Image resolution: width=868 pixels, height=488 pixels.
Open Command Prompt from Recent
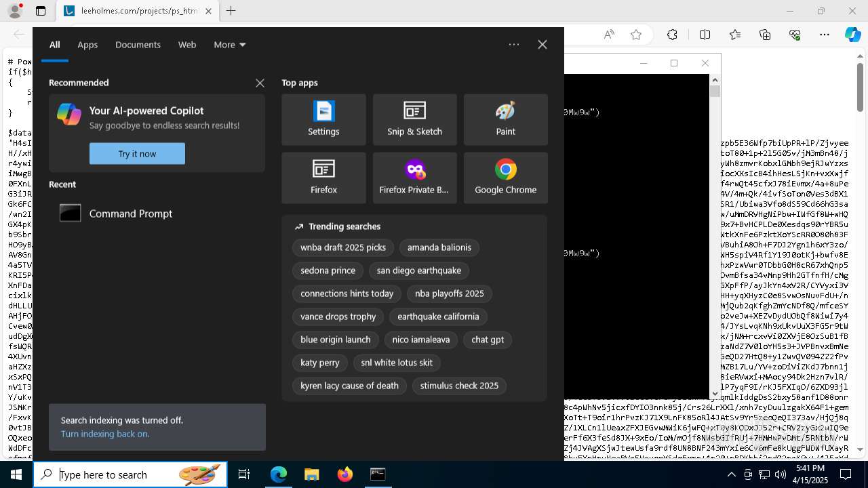[157, 213]
